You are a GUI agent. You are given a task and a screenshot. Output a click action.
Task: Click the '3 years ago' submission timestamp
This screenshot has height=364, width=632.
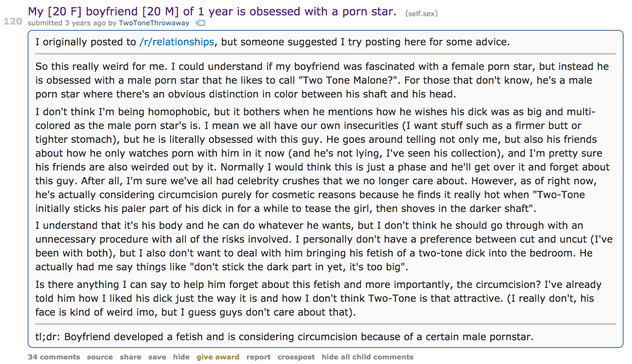point(85,23)
